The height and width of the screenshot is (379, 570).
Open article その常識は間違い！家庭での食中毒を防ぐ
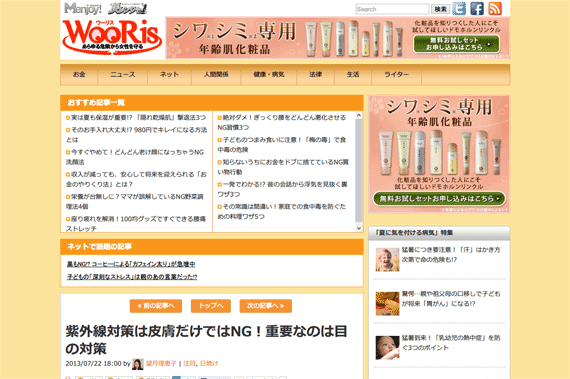(x=282, y=211)
